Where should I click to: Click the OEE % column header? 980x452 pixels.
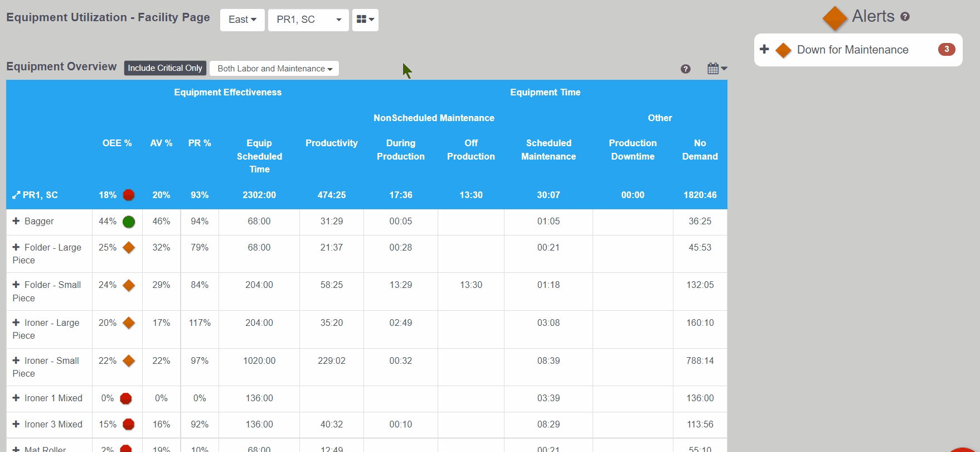point(117,143)
